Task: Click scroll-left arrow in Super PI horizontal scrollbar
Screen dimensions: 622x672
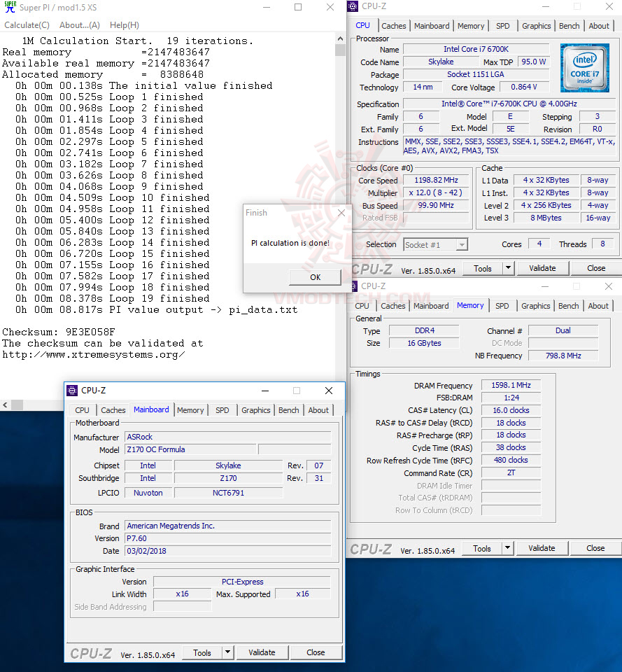Action: (x=5, y=405)
